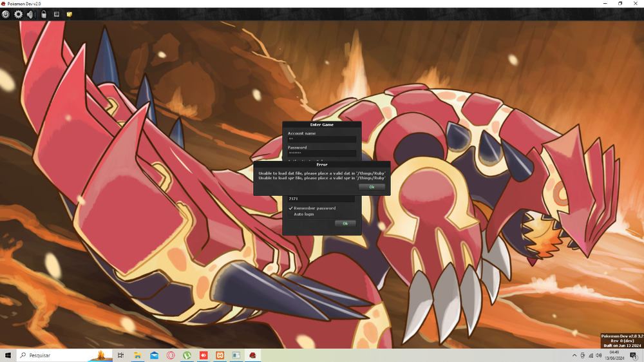The height and width of the screenshot is (362, 644).
Task: Dismiss the Error dialog with Ok
Action: click(372, 187)
